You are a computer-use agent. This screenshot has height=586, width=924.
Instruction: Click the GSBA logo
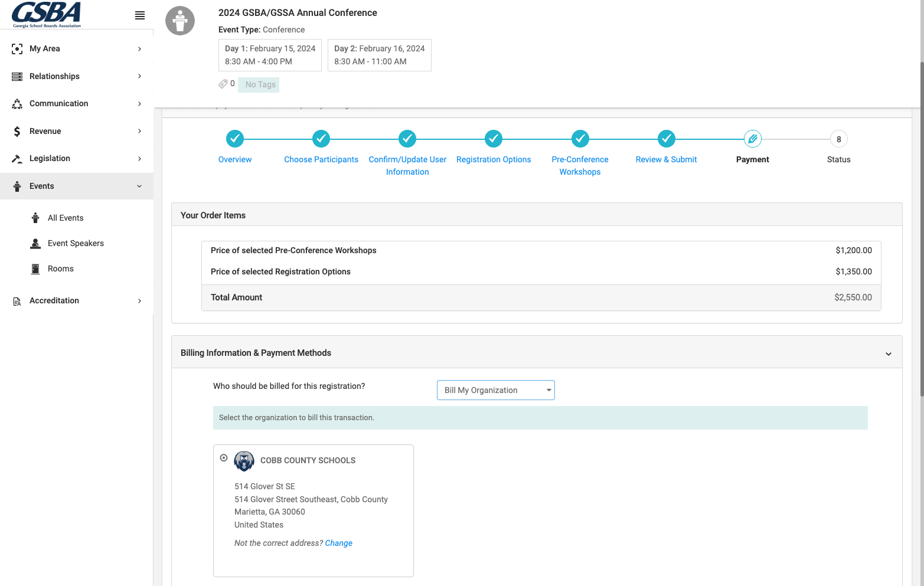[x=47, y=15]
